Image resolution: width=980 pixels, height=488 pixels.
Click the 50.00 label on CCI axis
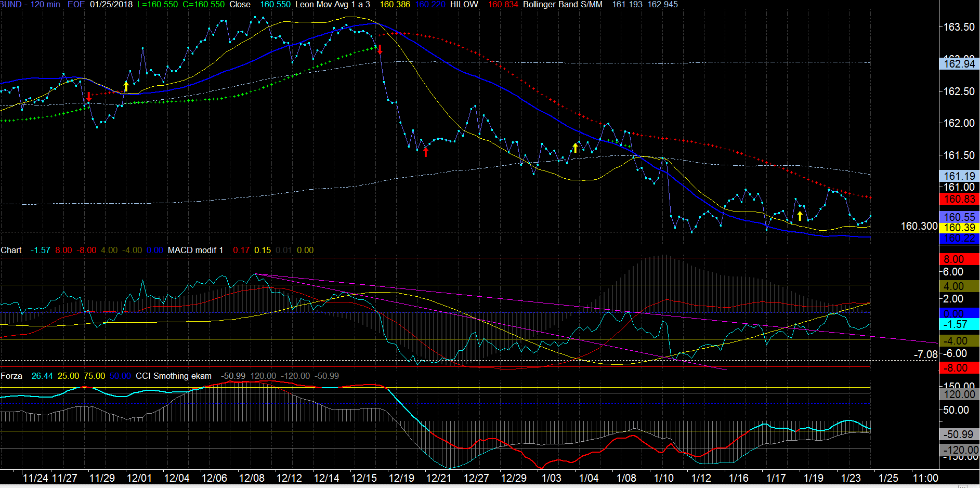click(x=956, y=410)
